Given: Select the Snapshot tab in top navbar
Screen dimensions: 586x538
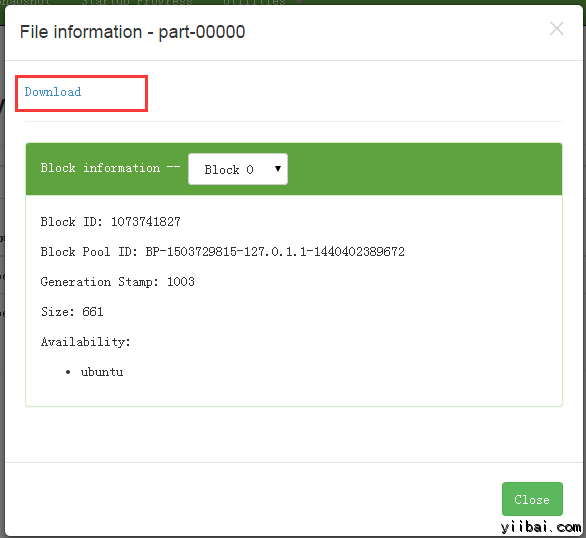Looking at the screenshot, I should [x=23, y=2].
